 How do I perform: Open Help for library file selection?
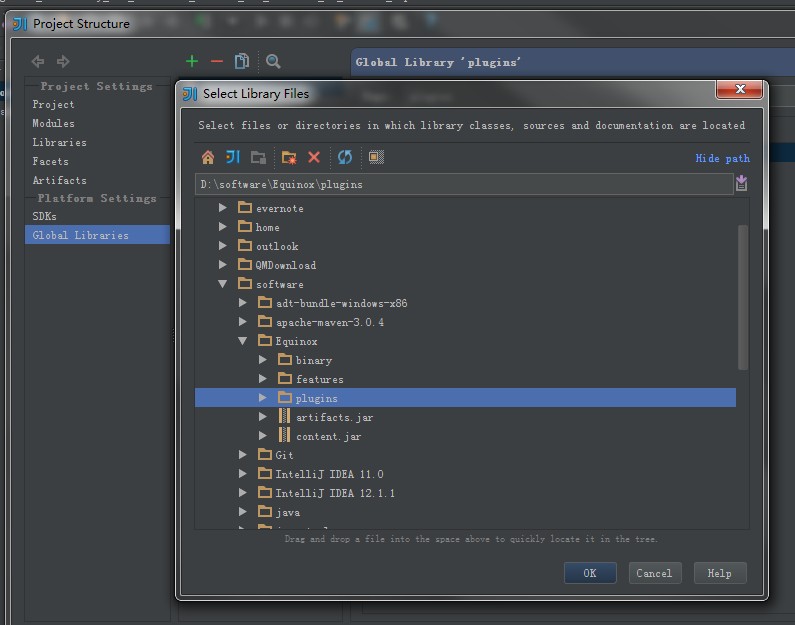(720, 573)
